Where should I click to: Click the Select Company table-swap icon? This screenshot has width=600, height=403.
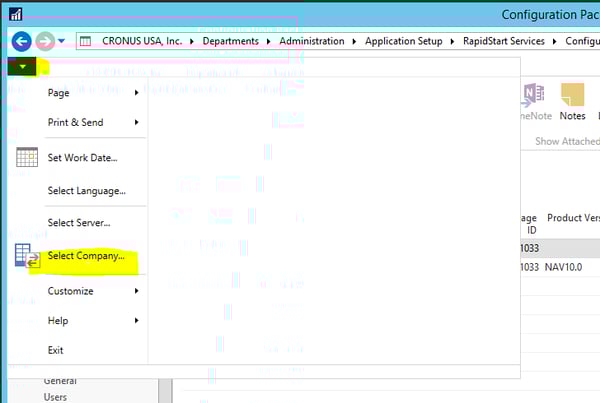tap(27, 256)
